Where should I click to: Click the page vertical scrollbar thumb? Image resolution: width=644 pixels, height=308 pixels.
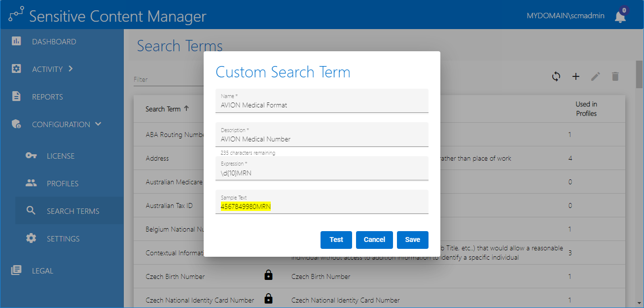(639, 74)
